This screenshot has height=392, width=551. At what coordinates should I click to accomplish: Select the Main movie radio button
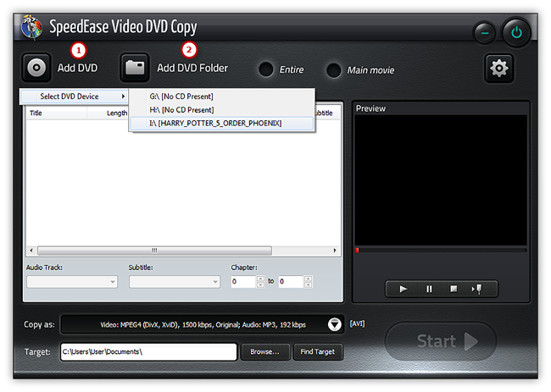[x=333, y=69]
